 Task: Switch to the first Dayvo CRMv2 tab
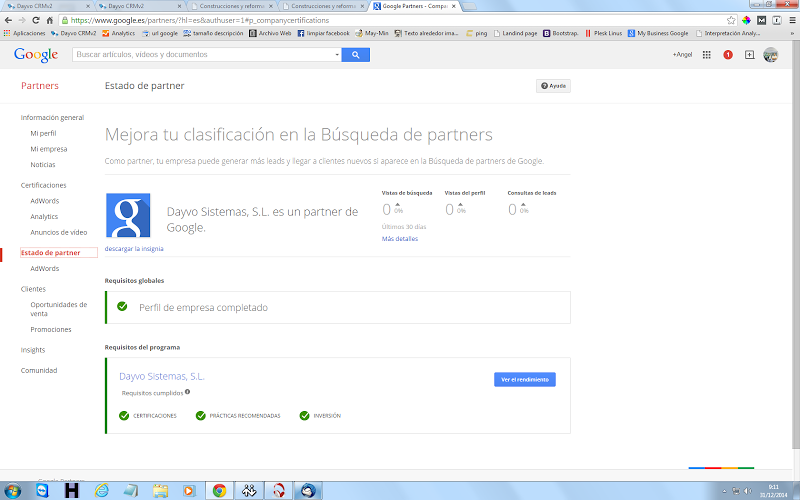46,6
